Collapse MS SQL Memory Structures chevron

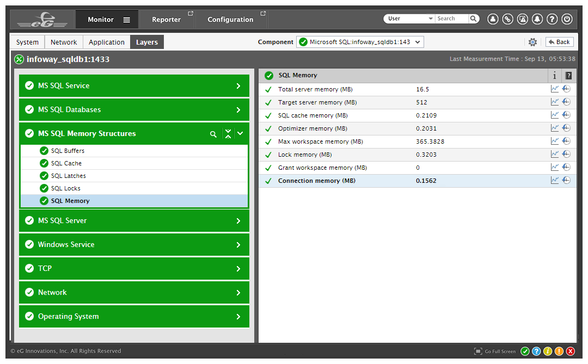click(241, 133)
